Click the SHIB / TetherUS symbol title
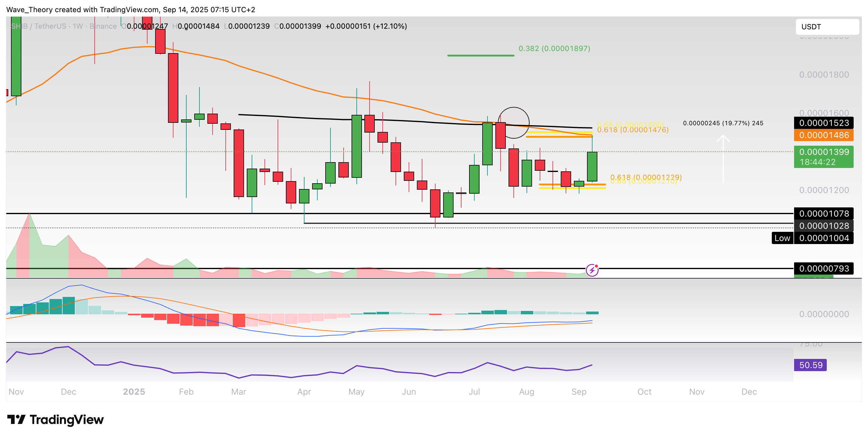 click(38, 26)
